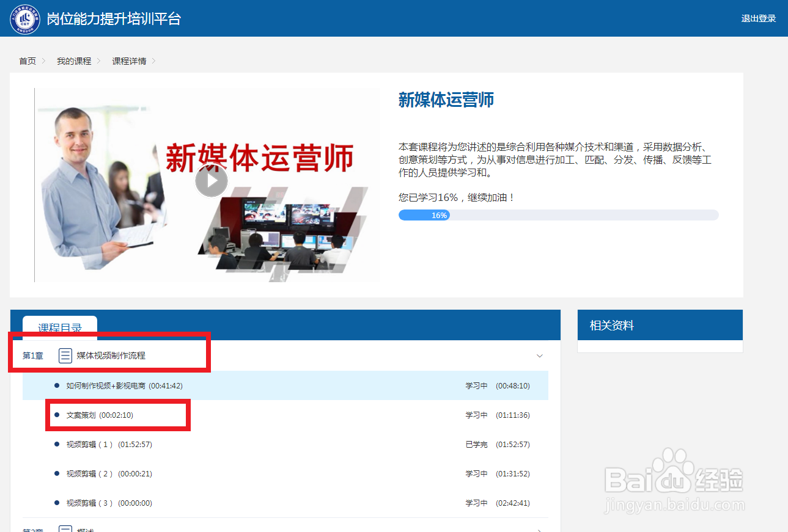Image resolution: width=788 pixels, height=532 pixels.
Task: Click the 第1章 chapter label
Action: pyautogui.click(x=33, y=355)
